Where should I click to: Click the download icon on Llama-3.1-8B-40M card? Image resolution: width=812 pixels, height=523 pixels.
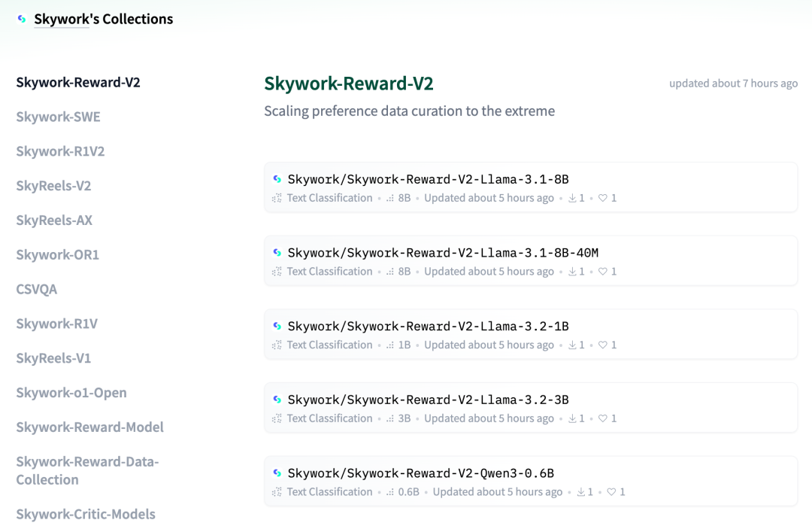click(572, 272)
